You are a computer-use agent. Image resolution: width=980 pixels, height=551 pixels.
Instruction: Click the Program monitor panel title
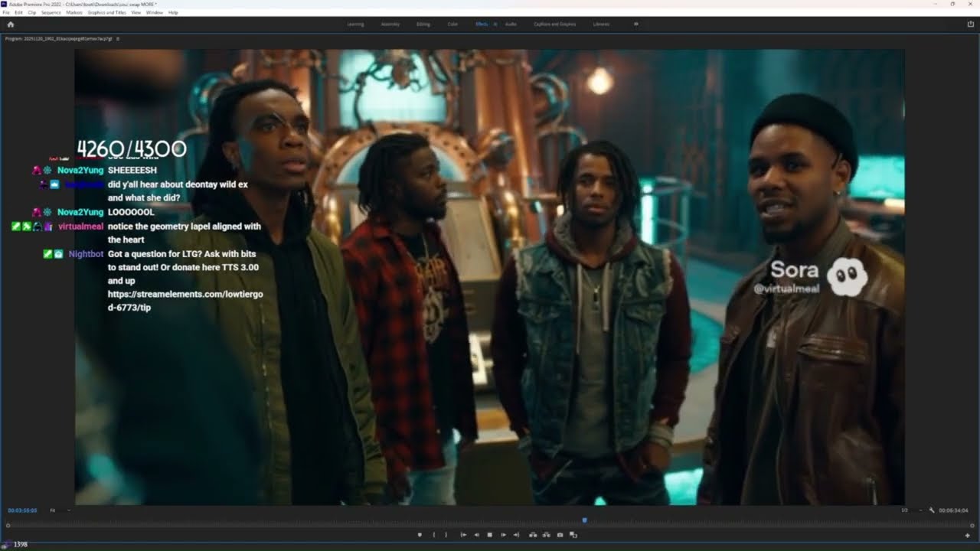58,38
